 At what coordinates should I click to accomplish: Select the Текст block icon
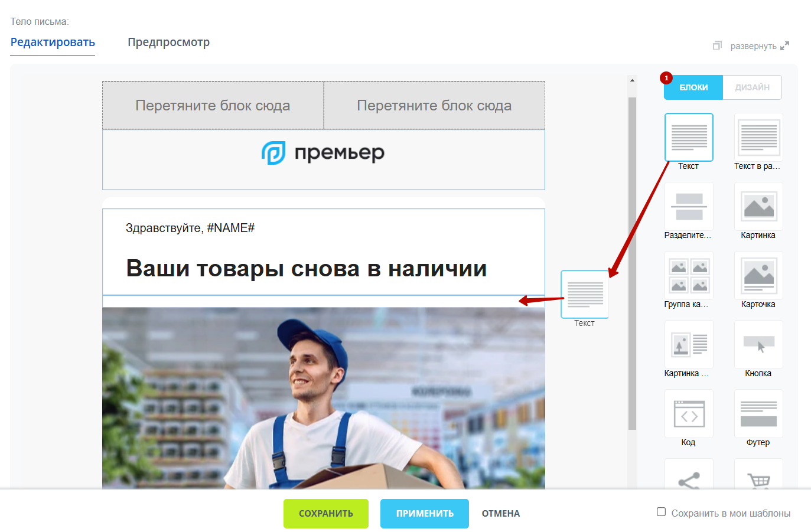point(689,137)
